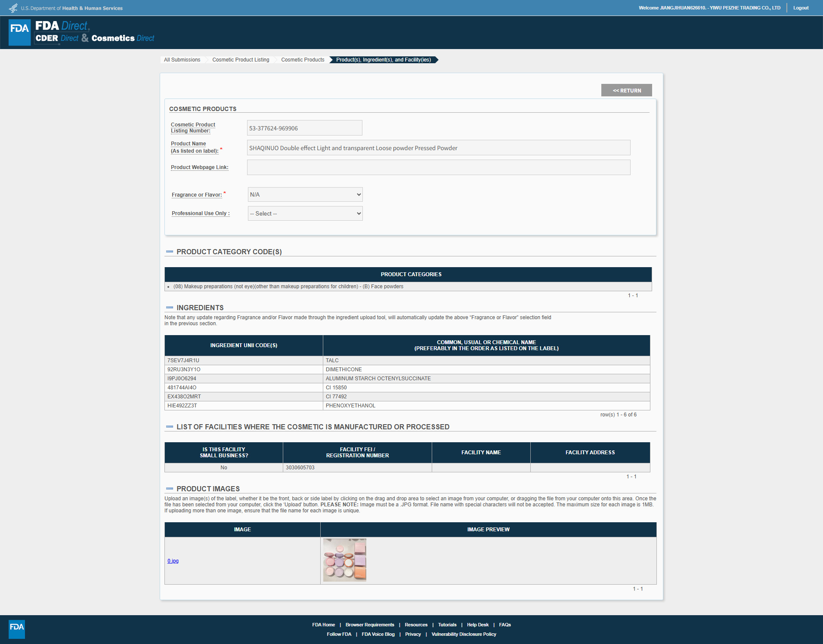Click the FDA Direct header title
This screenshot has height=644, width=823.
tap(62, 26)
